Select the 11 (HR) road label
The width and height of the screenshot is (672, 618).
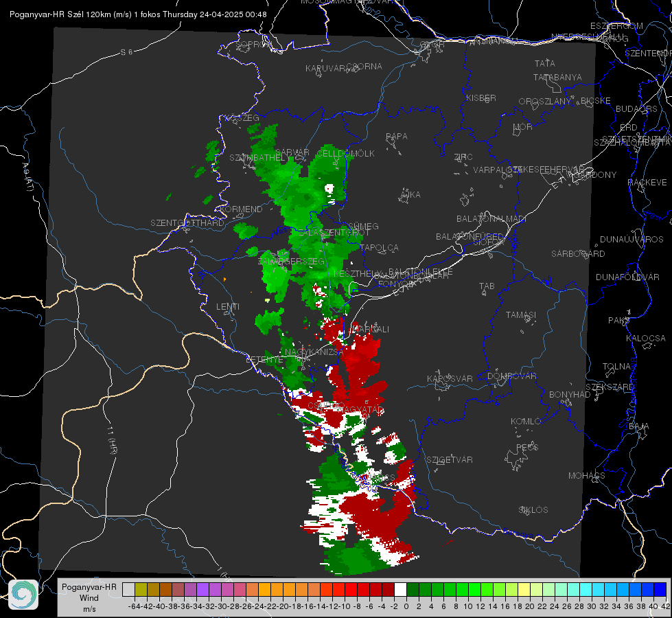click(112, 440)
